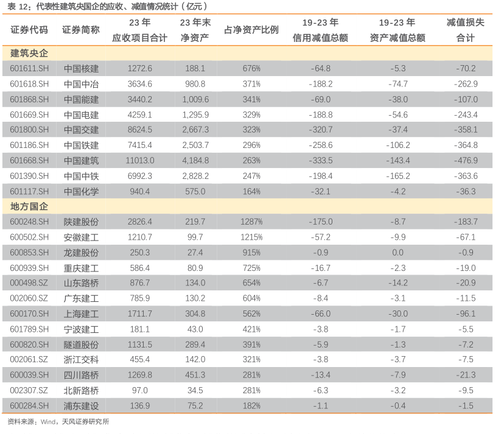Click asset impairment 0.0 for 龙建股份
The height and width of the screenshot is (434, 504).
point(397,253)
